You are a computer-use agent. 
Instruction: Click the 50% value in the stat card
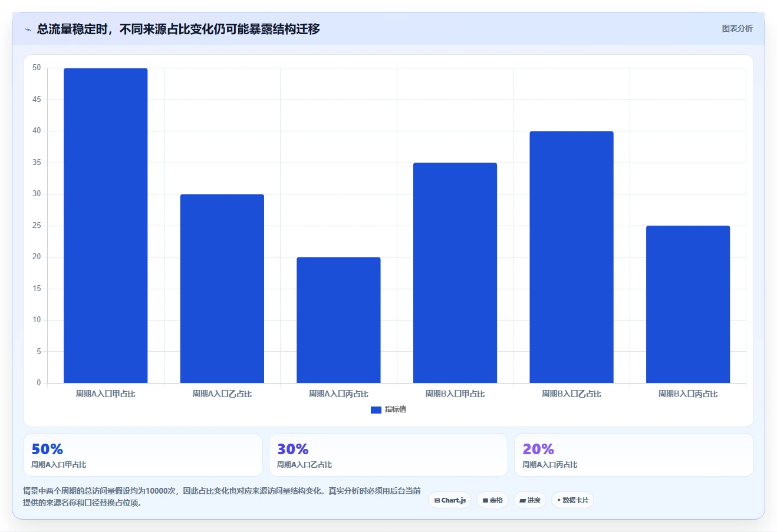pos(47,449)
